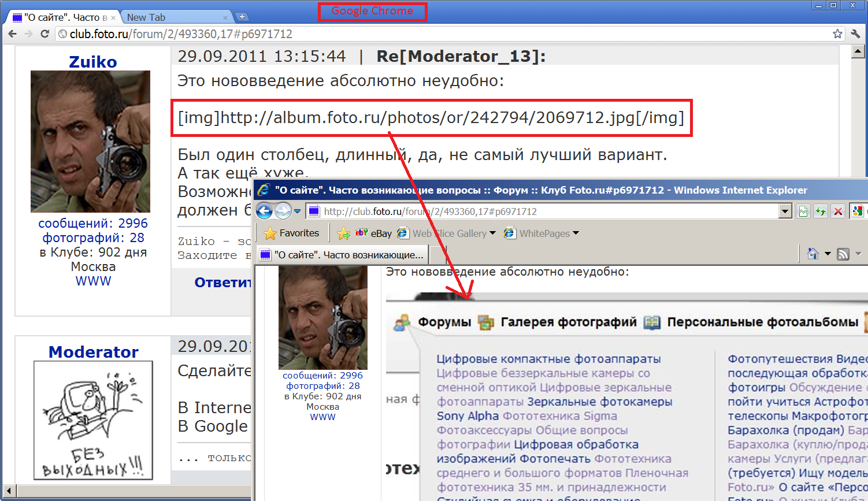The height and width of the screenshot is (501, 868).
Task: Expand the IE address bar dropdown
Action: [x=785, y=211]
